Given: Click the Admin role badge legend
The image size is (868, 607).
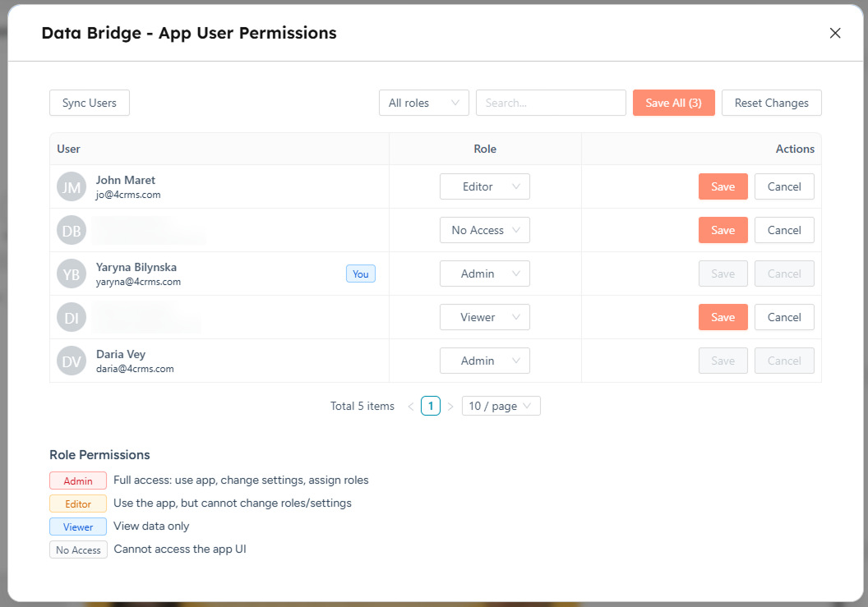Looking at the screenshot, I should (77, 481).
